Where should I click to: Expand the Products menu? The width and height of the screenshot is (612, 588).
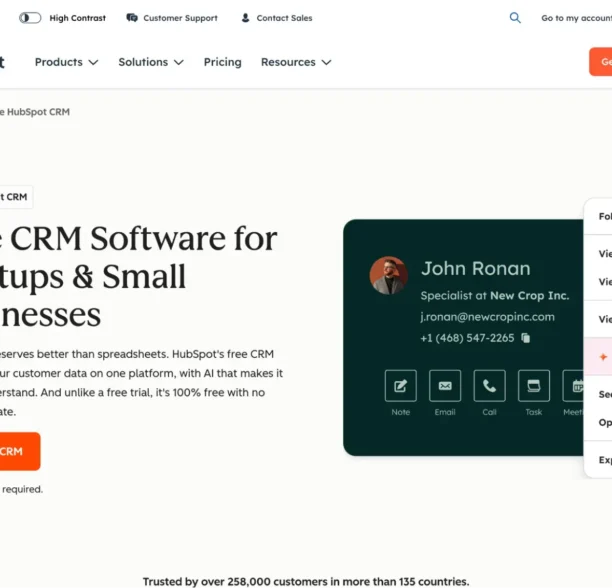coord(66,62)
